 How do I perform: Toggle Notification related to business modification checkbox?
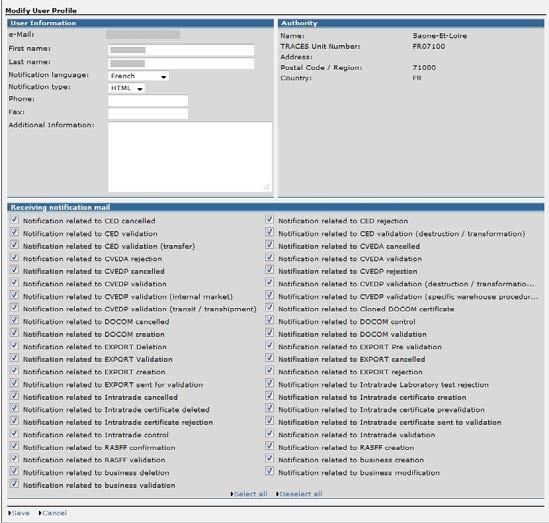[x=269, y=471]
